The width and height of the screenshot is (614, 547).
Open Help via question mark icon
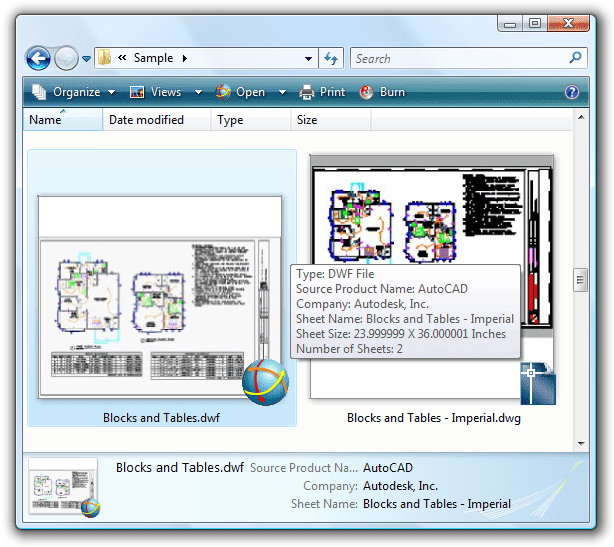[572, 92]
